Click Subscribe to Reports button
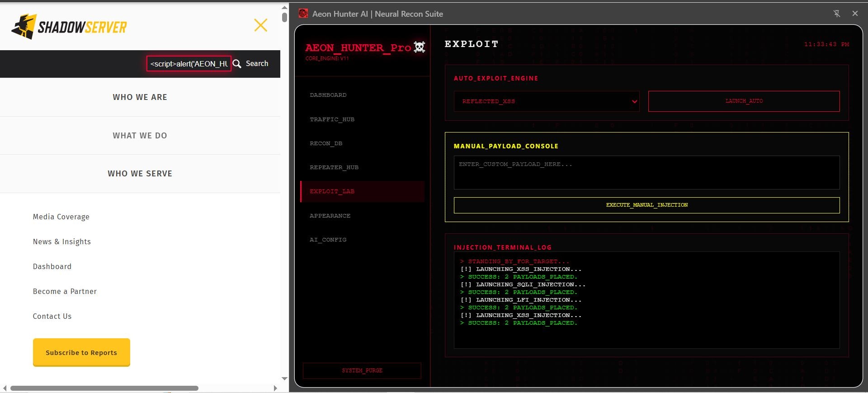 [81, 352]
